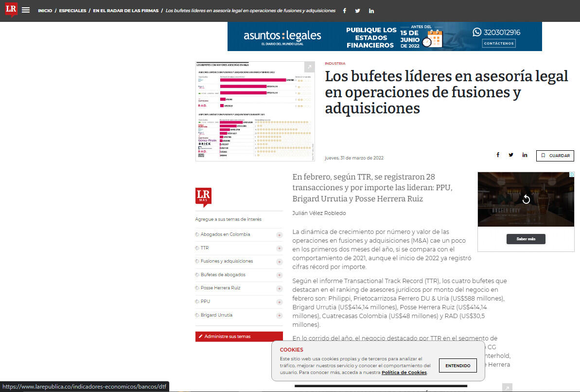Save article with GUARDAR button

pyautogui.click(x=555, y=156)
